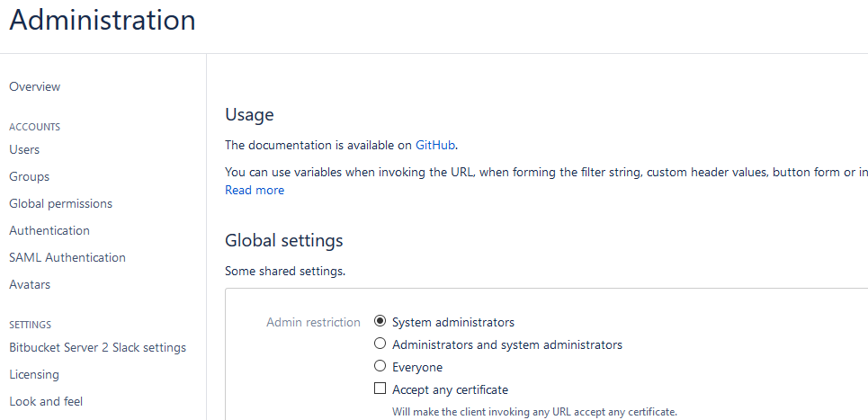This screenshot has width=868, height=420.
Task: Click the Read more link
Action: tap(255, 190)
